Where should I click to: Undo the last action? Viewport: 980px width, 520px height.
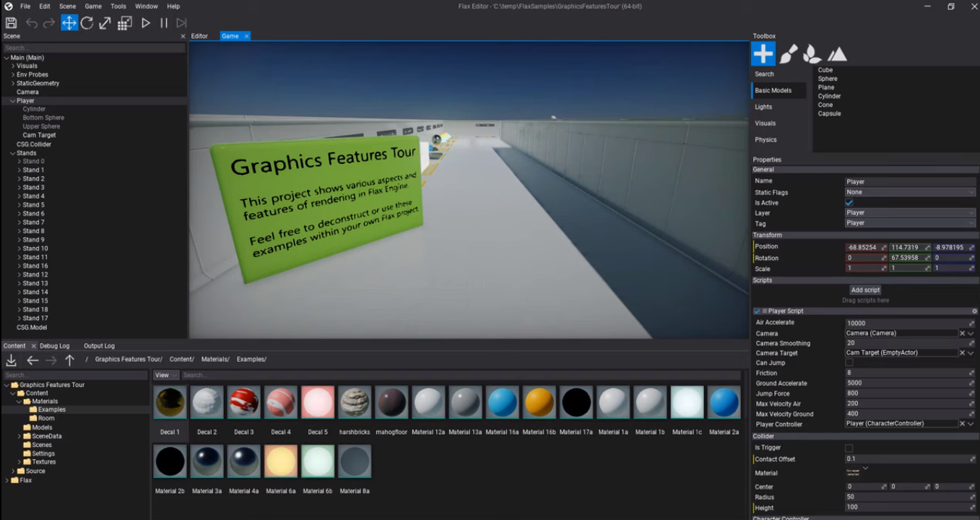[30, 22]
